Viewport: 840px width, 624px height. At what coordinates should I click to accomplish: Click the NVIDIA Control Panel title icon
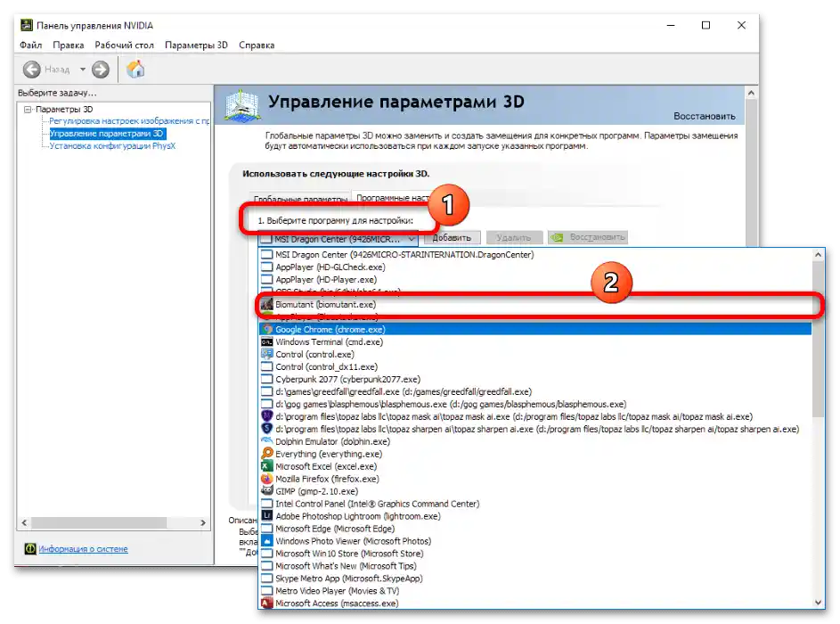[26, 25]
